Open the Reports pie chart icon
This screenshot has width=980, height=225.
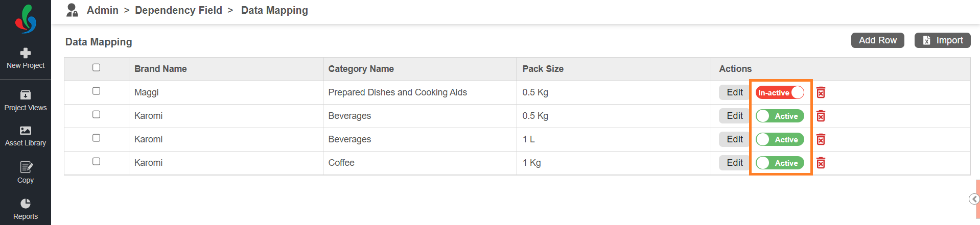click(26, 203)
